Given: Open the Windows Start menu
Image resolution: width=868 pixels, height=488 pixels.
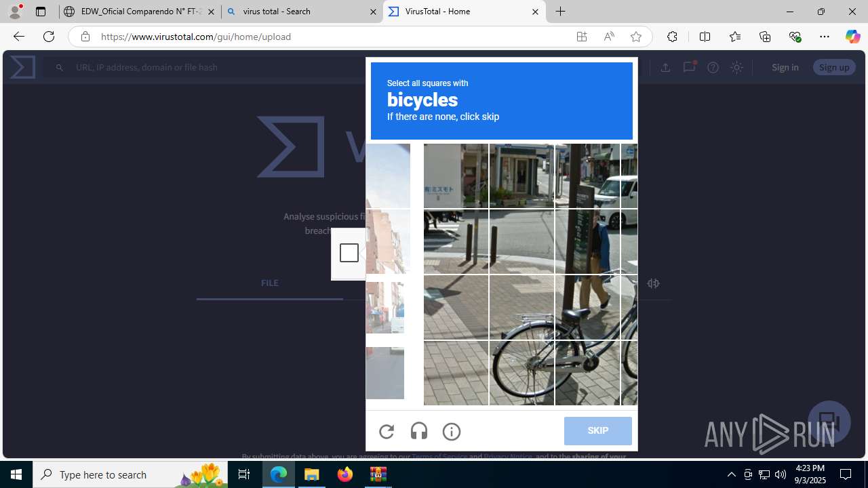Looking at the screenshot, I should pyautogui.click(x=16, y=474).
